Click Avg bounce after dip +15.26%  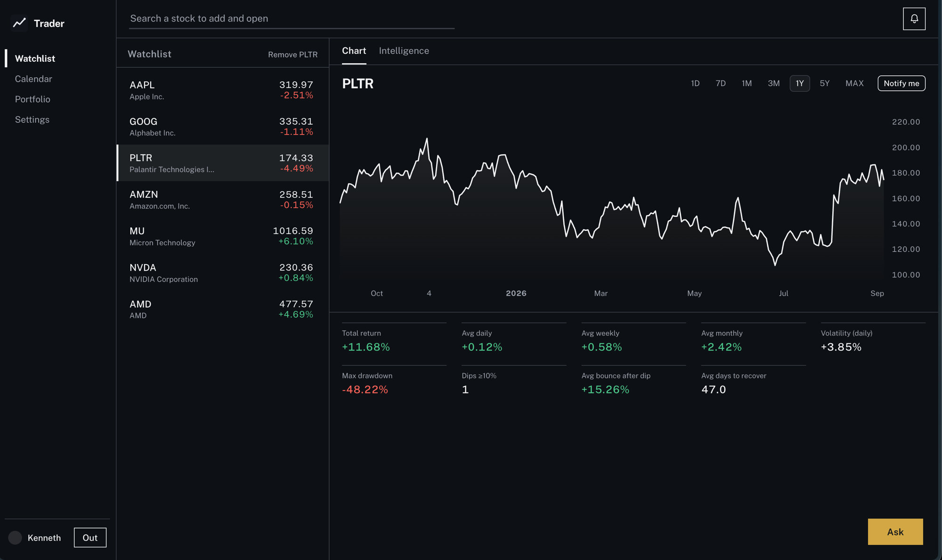point(605,389)
